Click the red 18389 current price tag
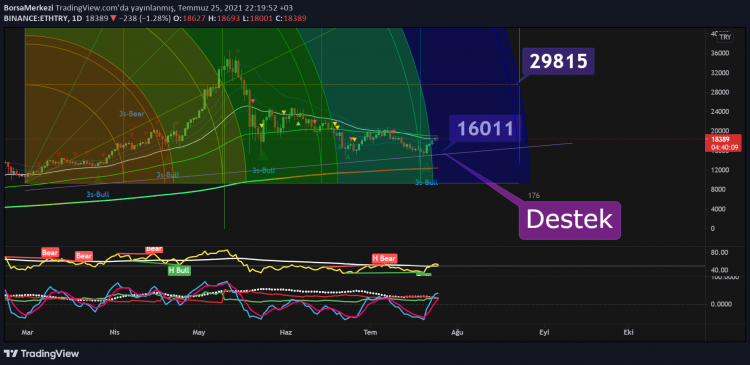 (723, 143)
